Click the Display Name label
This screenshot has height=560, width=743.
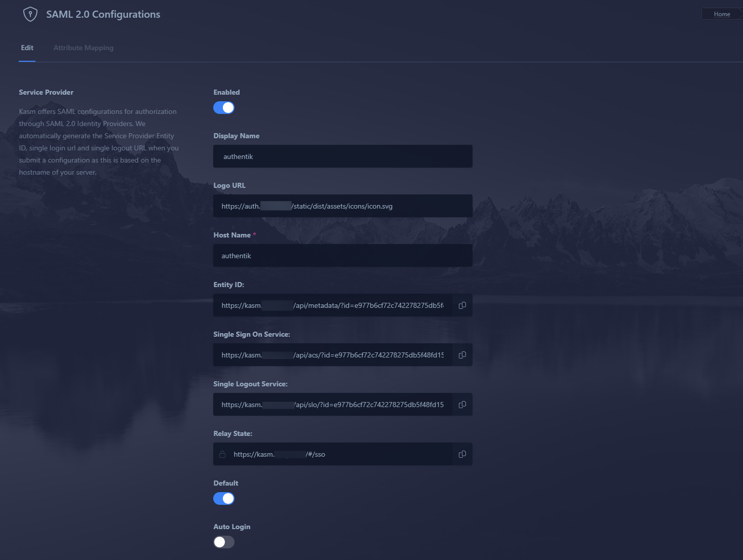pyautogui.click(x=237, y=136)
